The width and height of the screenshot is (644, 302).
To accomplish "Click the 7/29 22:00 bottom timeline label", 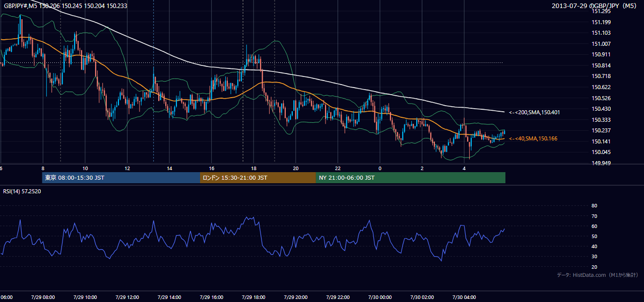I will [x=338, y=297].
